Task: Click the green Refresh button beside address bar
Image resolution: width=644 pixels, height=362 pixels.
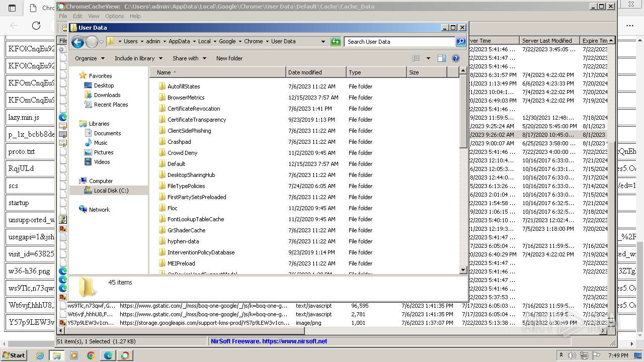Action: tap(336, 42)
